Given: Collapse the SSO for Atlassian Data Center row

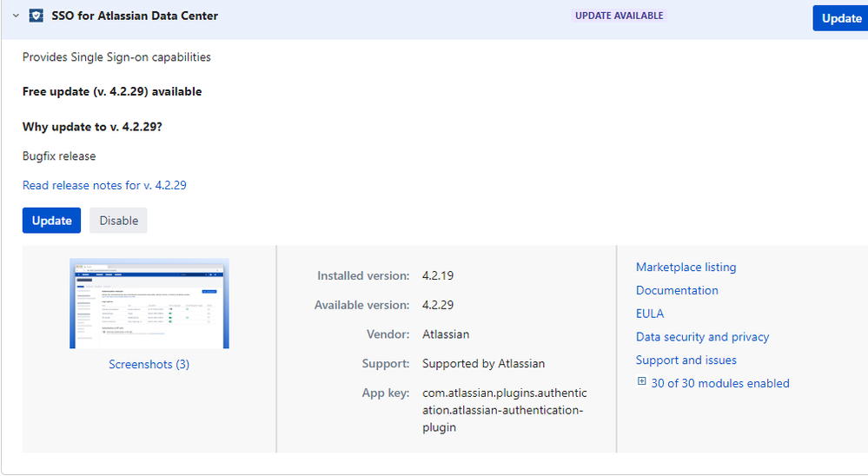Looking at the screenshot, I should 16,16.
